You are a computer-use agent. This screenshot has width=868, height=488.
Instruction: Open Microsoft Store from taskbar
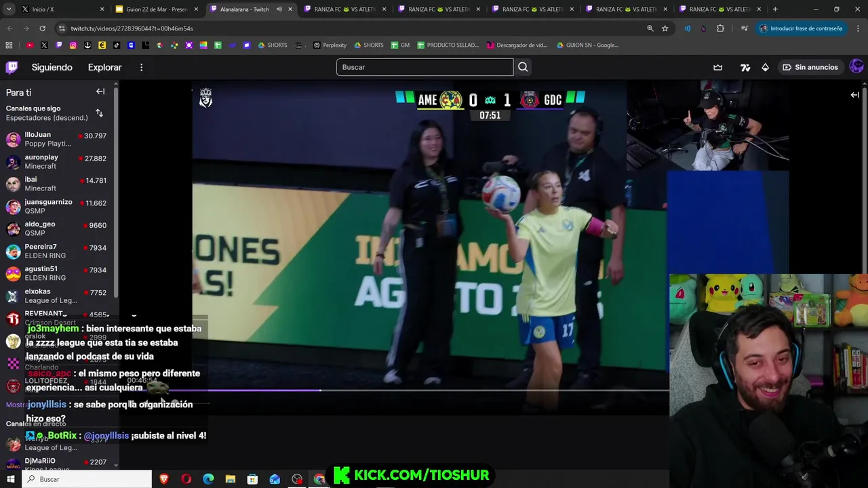coord(252,479)
